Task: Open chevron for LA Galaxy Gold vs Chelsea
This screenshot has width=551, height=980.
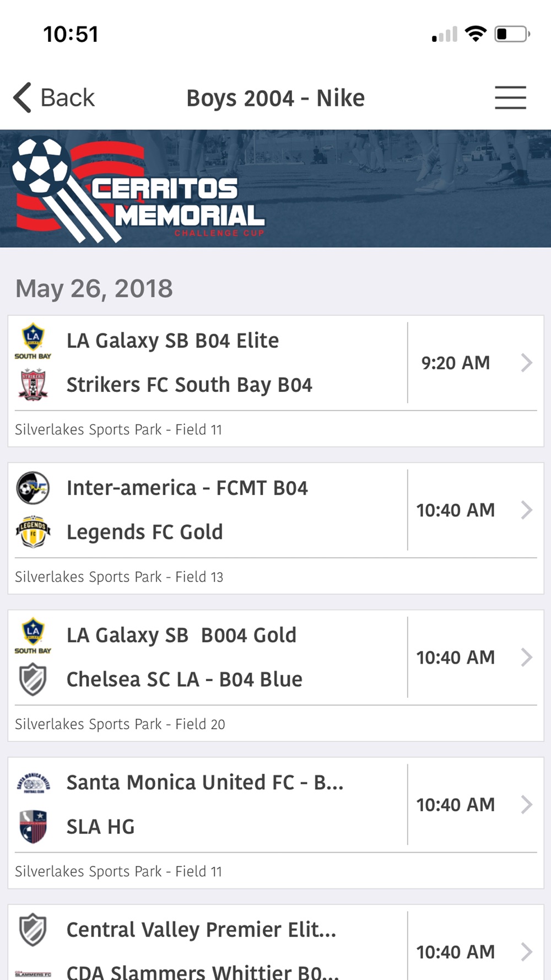Action: coord(527,657)
